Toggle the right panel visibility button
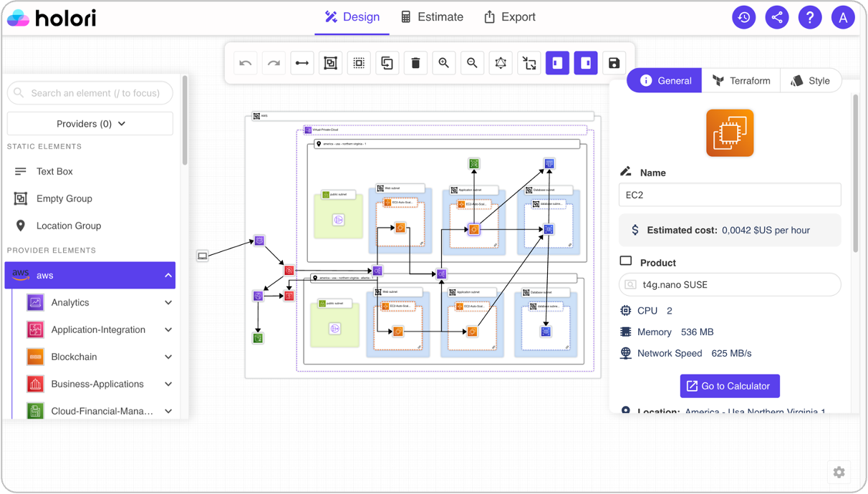 (586, 63)
